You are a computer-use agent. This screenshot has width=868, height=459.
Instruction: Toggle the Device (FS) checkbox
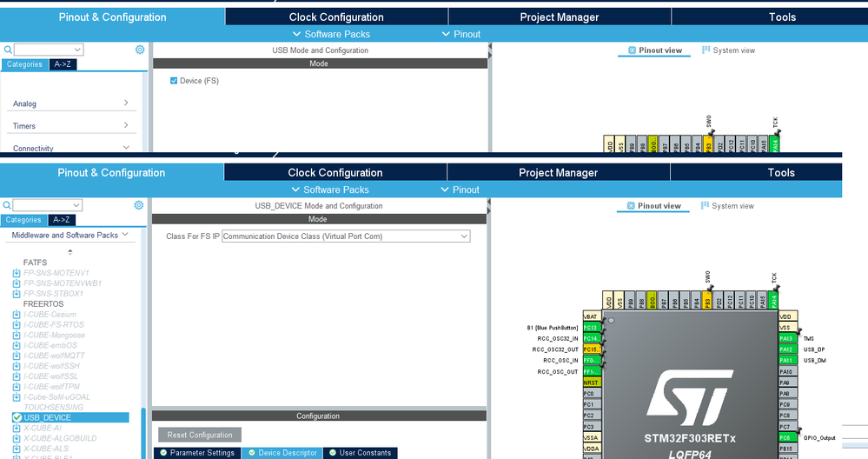[x=174, y=81]
